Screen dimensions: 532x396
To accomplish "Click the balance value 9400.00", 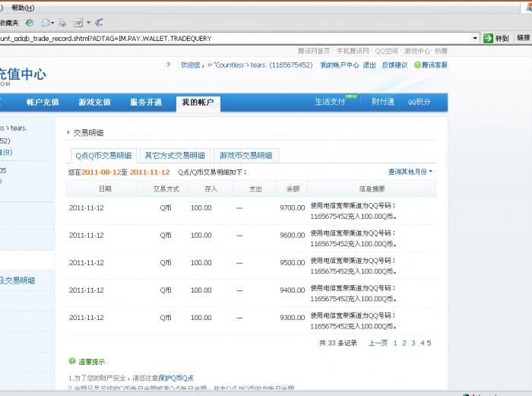I will [x=293, y=290].
